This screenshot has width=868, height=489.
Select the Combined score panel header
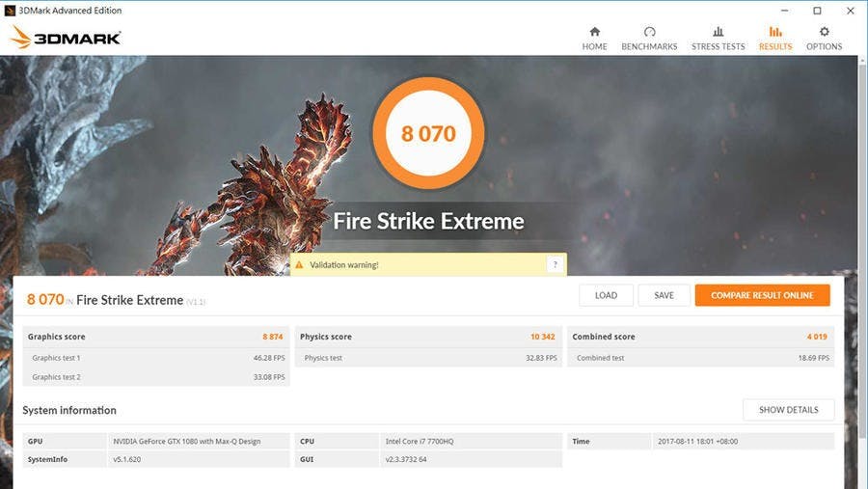click(x=700, y=337)
